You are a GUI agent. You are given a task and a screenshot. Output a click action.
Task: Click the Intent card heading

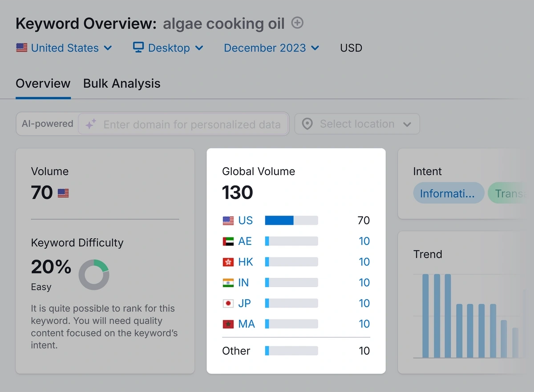[x=427, y=172]
